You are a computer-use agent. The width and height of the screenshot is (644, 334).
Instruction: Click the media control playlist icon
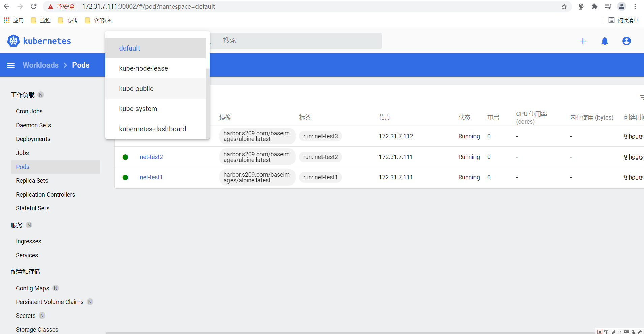click(x=608, y=6)
